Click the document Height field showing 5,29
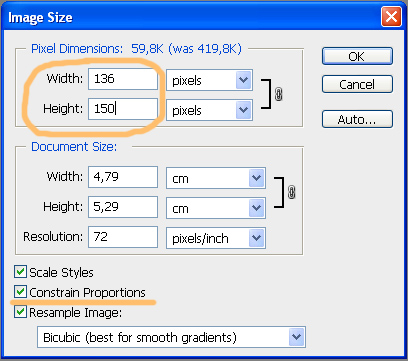408x361 pixels. [x=123, y=207]
